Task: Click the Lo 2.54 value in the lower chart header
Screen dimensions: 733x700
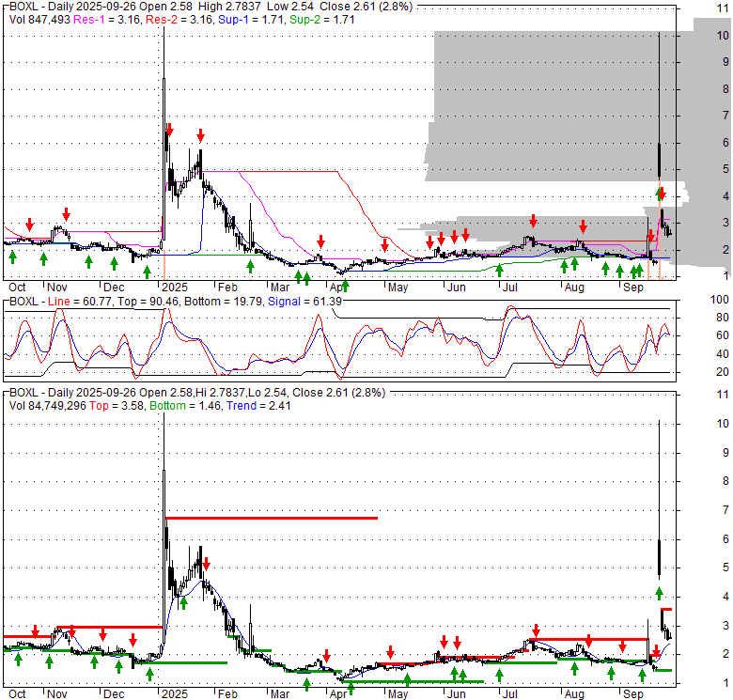Action: point(267,393)
